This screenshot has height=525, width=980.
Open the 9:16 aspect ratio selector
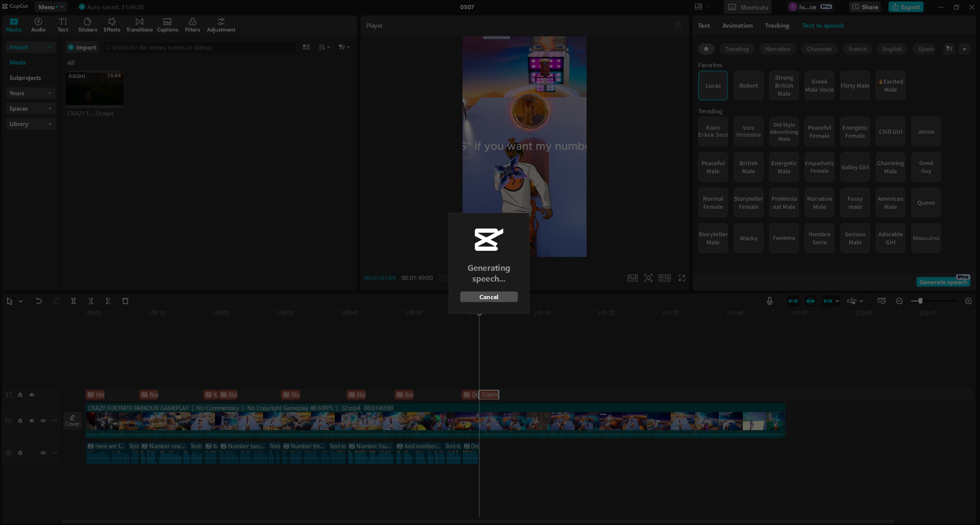coord(665,278)
